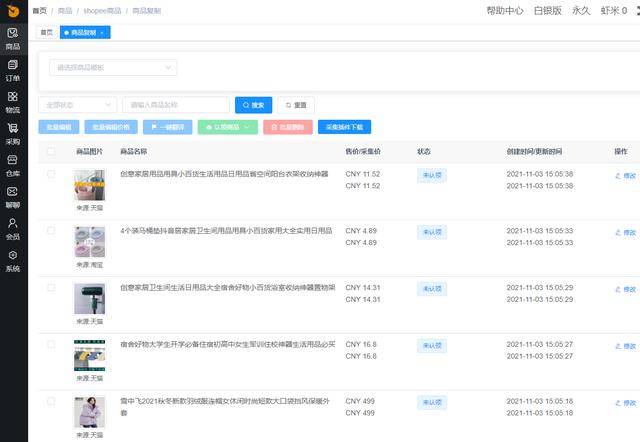Open the 商品 section in the sidebar
Image resolution: width=640 pixels, height=442 pixels.
coord(13,39)
